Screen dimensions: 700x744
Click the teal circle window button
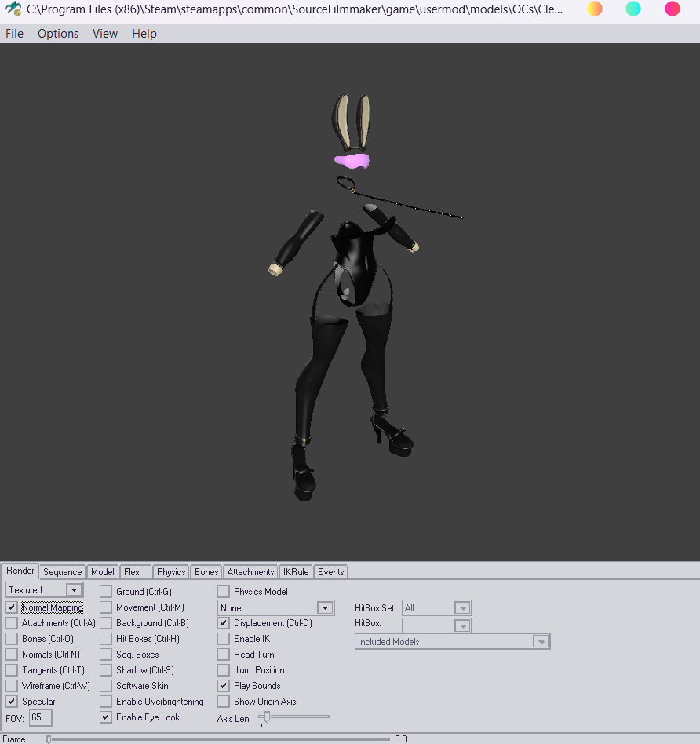(633, 9)
